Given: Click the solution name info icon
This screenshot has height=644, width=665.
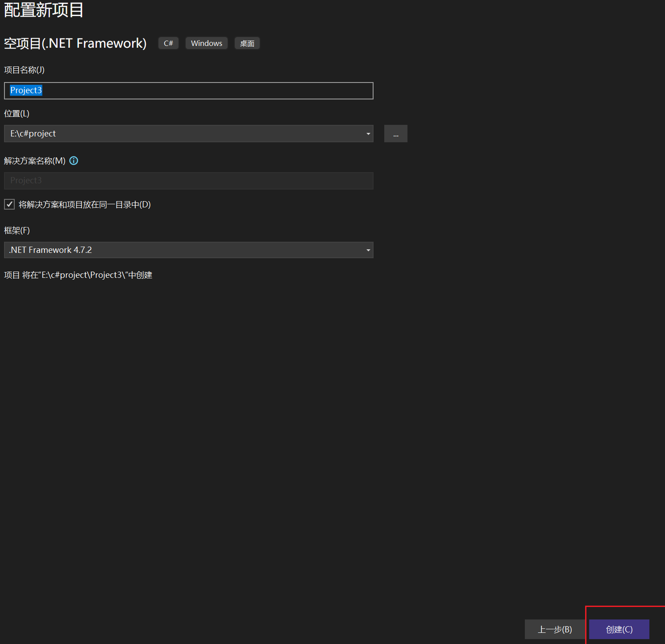Looking at the screenshot, I should coord(74,161).
